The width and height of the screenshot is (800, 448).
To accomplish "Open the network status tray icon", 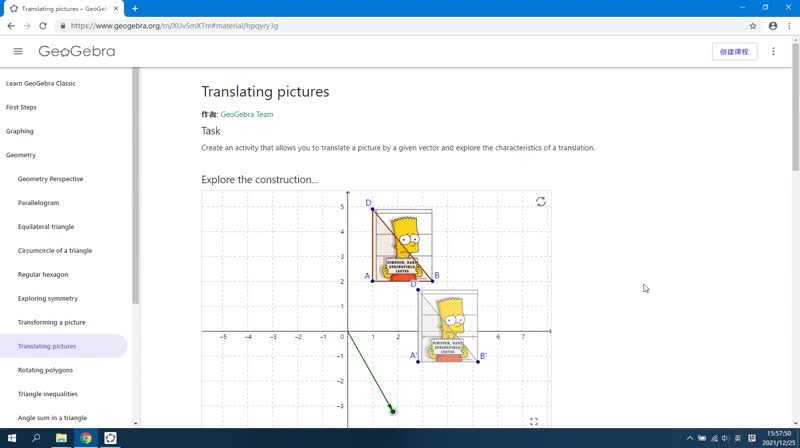I will coord(714,438).
